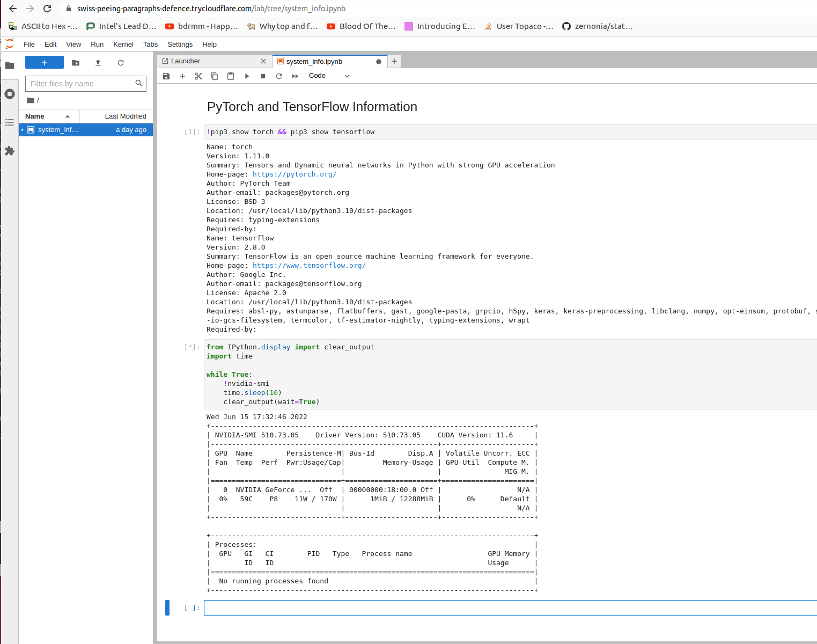The image size is (817, 644).
Task: Show Table of Contents sidebar panel
Action: [x=10, y=122]
